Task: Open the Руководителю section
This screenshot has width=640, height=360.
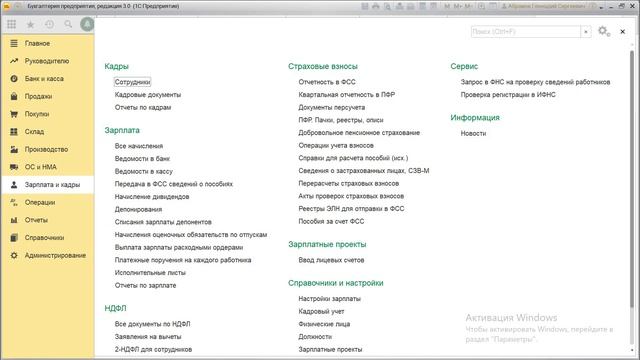Action: pyautogui.click(x=47, y=61)
